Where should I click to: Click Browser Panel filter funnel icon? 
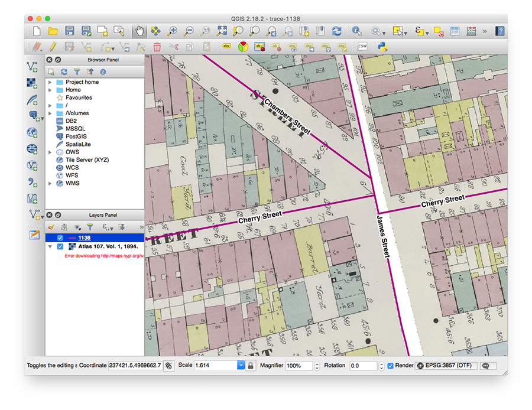[77, 71]
